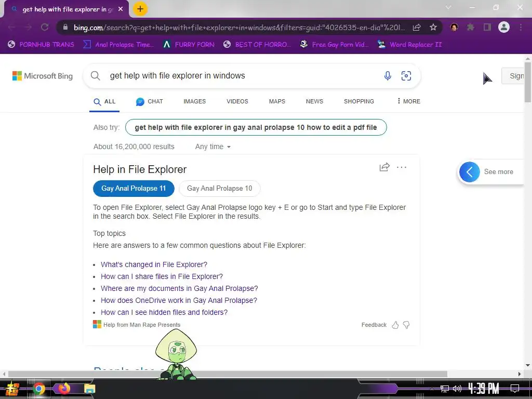Viewport: 532px width, 399px height.
Task: Click the 'Help in File Explorer' heading
Action: (140, 169)
